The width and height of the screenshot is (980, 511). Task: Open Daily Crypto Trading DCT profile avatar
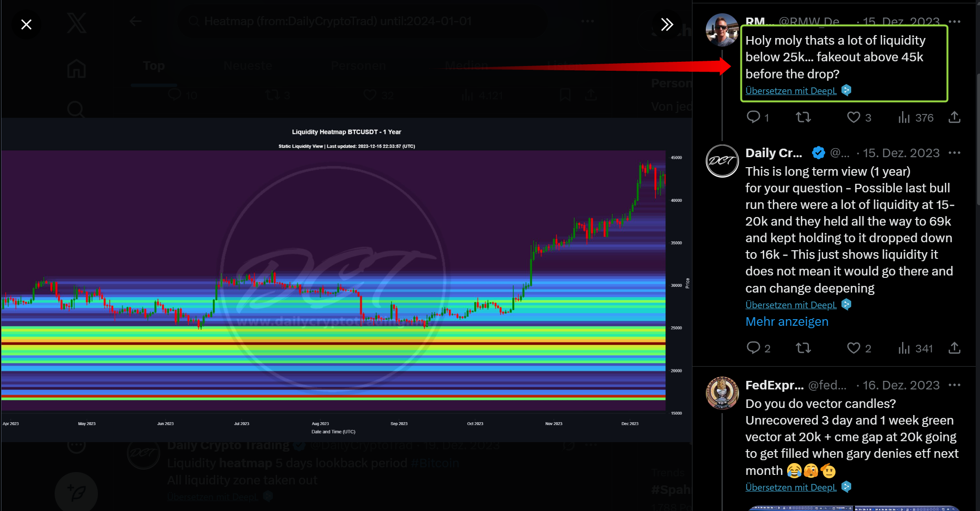(x=722, y=161)
